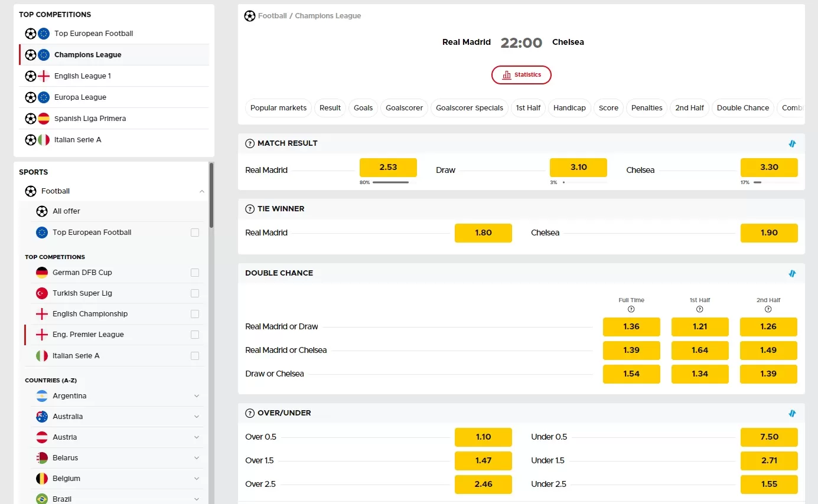
Task: Click the football icon beside All offer
Action: [42, 211]
